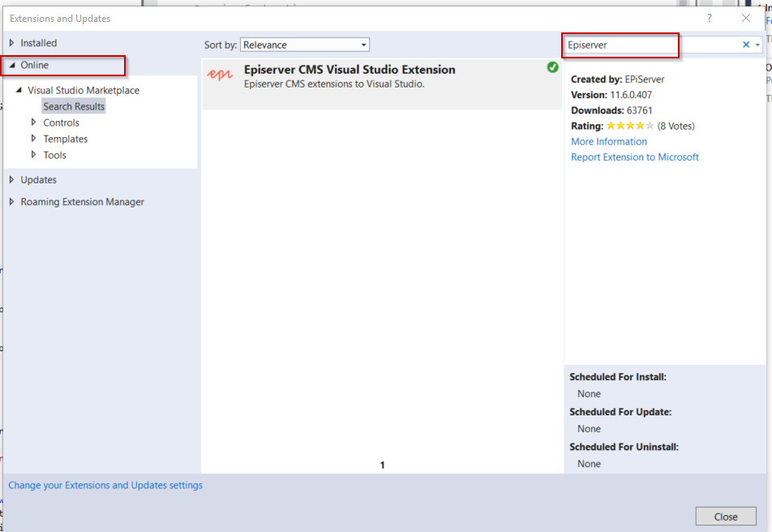Open the Sort by Relevance dropdown
772x532 pixels.
[x=305, y=45]
